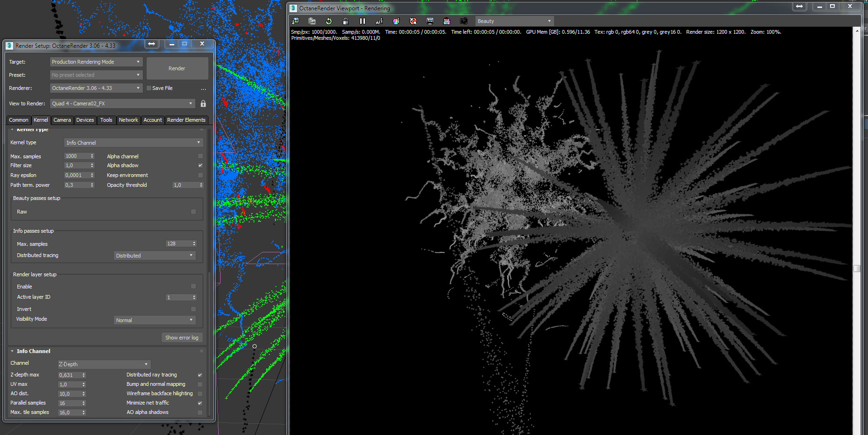Viewport: 868px width, 435px height.
Task: Click the double-arrow icon in Render Setup title bar
Action: tap(152, 44)
